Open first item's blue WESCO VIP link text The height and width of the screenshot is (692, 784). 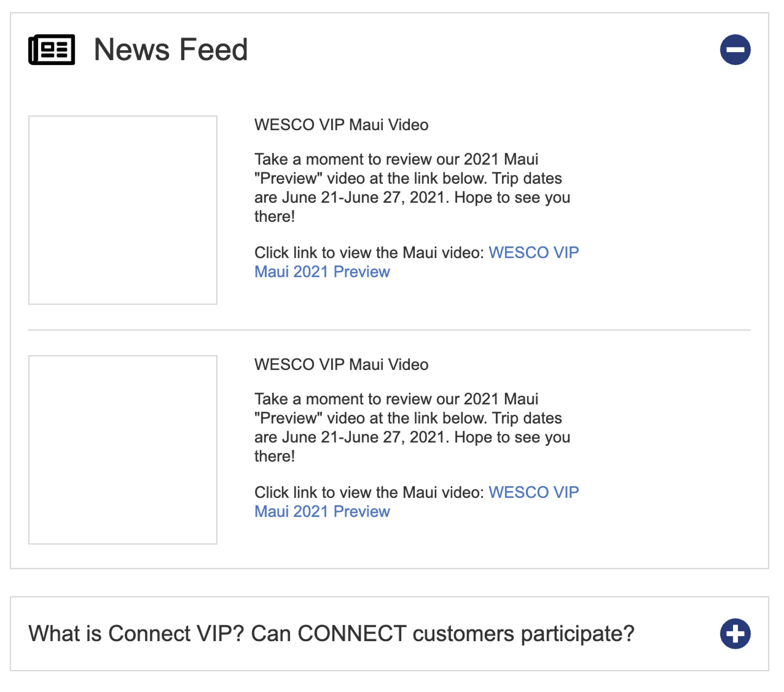534,252
